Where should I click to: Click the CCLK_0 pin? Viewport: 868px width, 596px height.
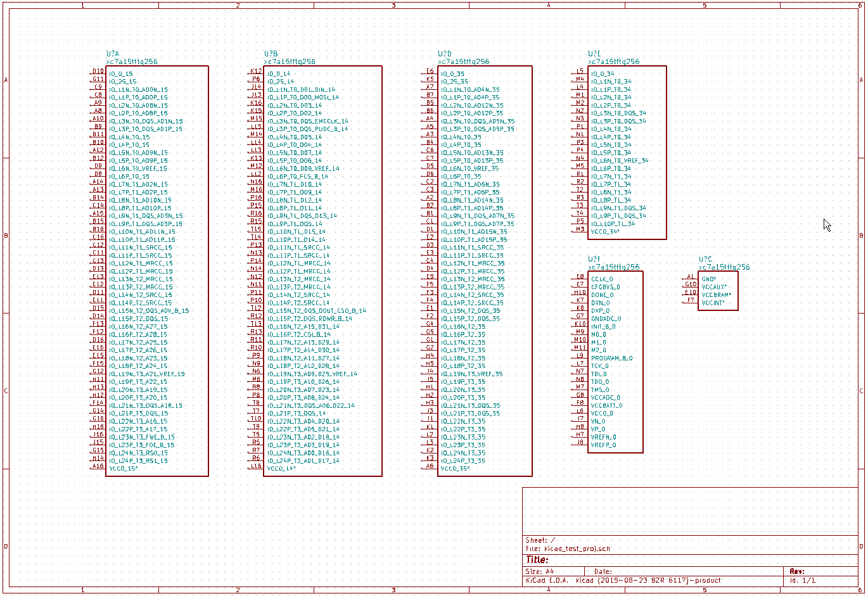602,279
